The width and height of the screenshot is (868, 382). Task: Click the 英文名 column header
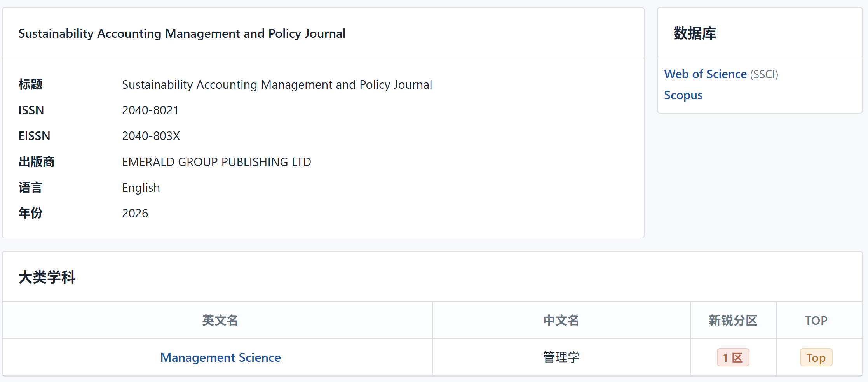[x=220, y=321]
